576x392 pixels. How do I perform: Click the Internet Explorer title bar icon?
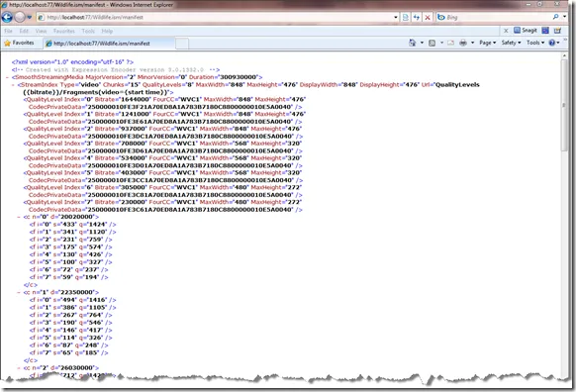(5, 5)
